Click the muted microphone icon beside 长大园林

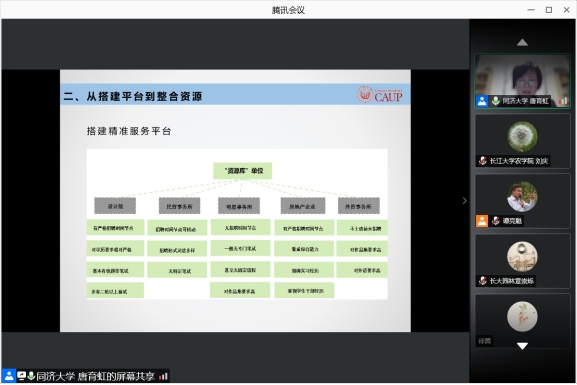point(482,281)
